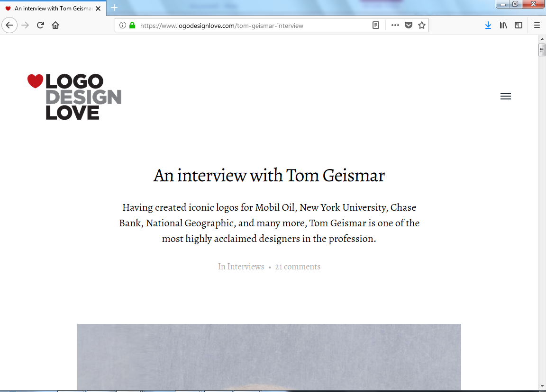546x392 pixels.
Task: Open the Library menu icon
Action: pos(503,26)
